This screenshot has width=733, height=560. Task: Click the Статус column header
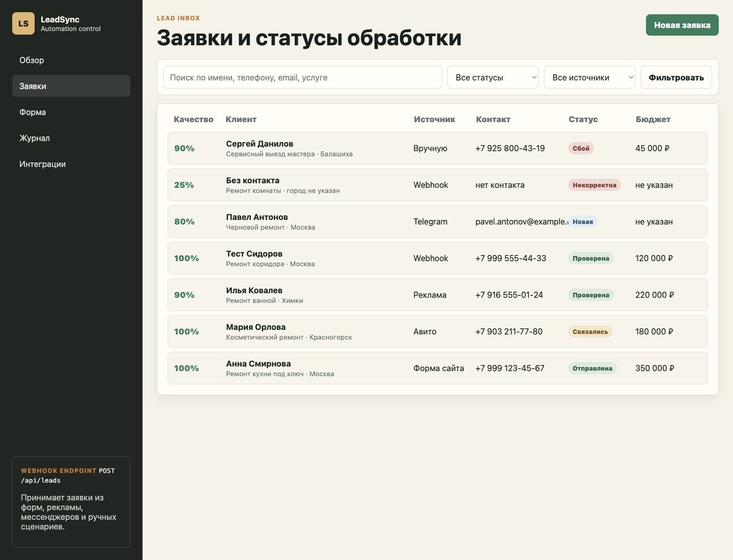(583, 119)
